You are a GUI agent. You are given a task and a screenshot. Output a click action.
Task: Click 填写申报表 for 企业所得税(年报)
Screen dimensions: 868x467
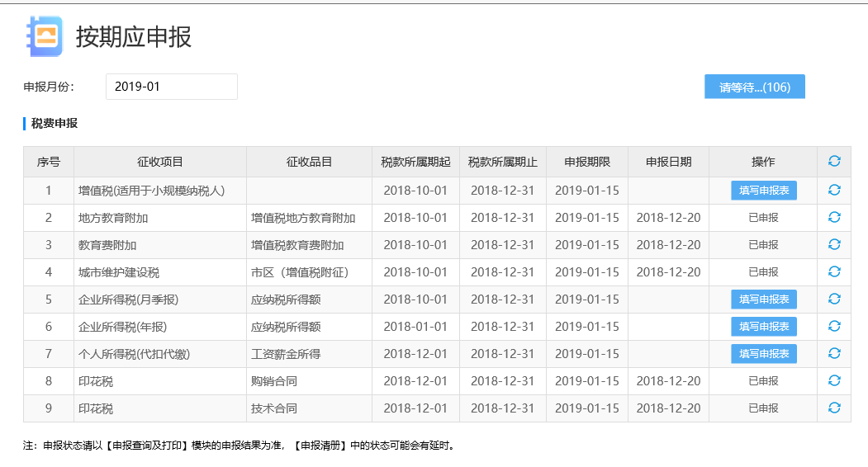tap(763, 327)
